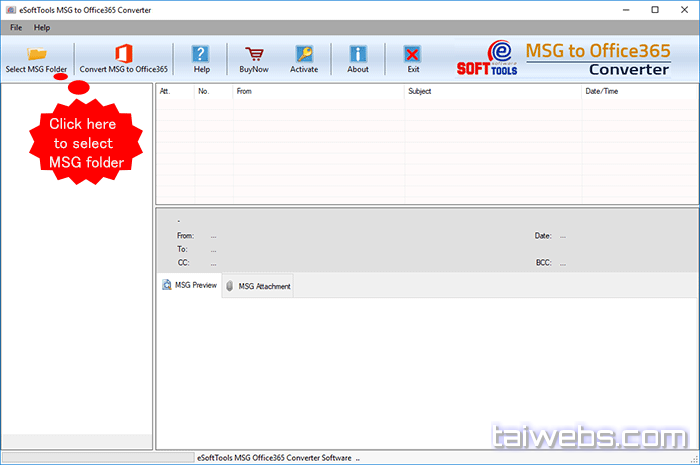
Task: Open the Help menu in the menu bar
Action: coord(42,27)
